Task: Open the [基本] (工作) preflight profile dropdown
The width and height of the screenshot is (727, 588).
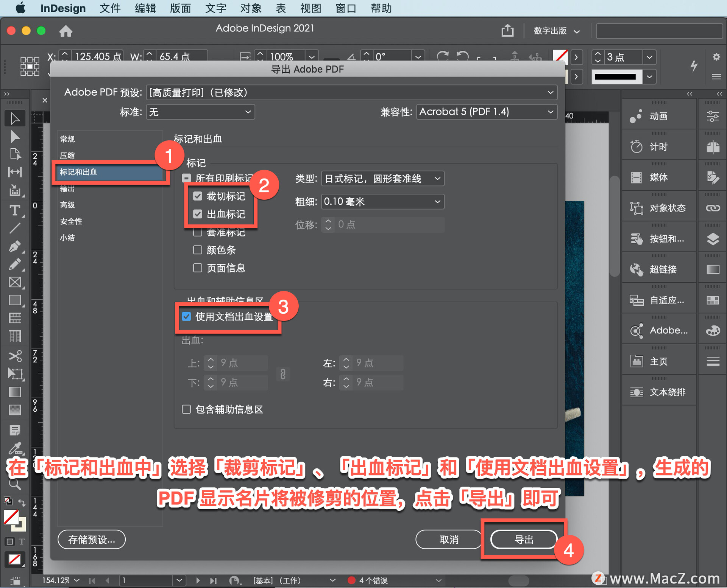Action: click(332, 580)
